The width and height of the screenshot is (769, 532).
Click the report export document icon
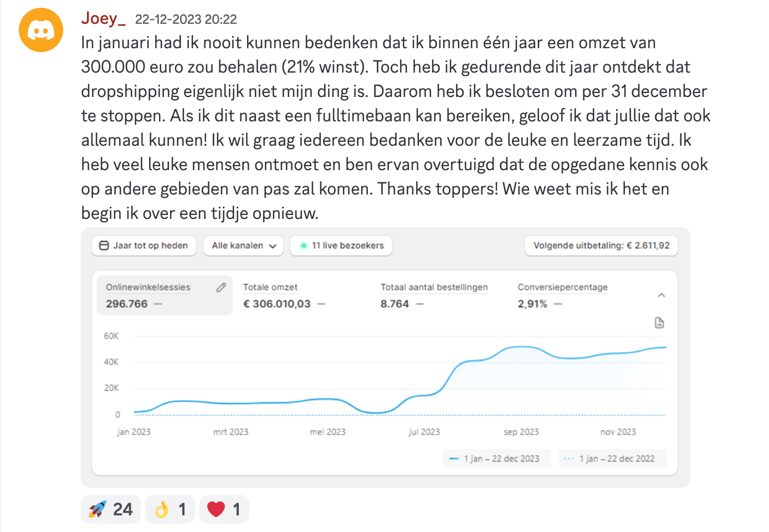tap(659, 323)
